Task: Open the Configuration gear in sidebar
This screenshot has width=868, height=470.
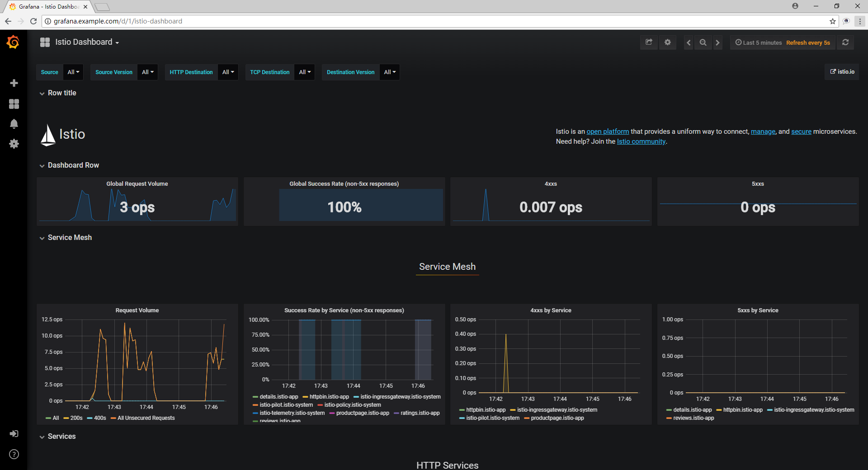Action: point(14,144)
